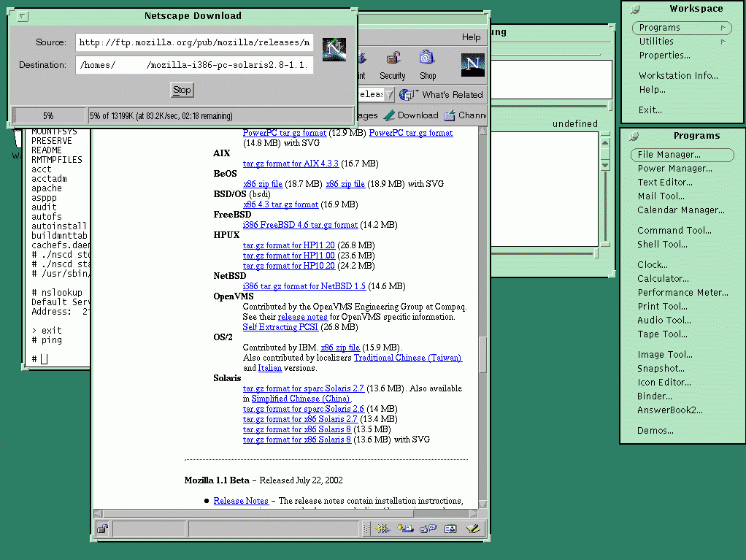The height and width of the screenshot is (560, 746).
Task: Launch Performance Meter... from the Programs menu
Action: coord(682,293)
